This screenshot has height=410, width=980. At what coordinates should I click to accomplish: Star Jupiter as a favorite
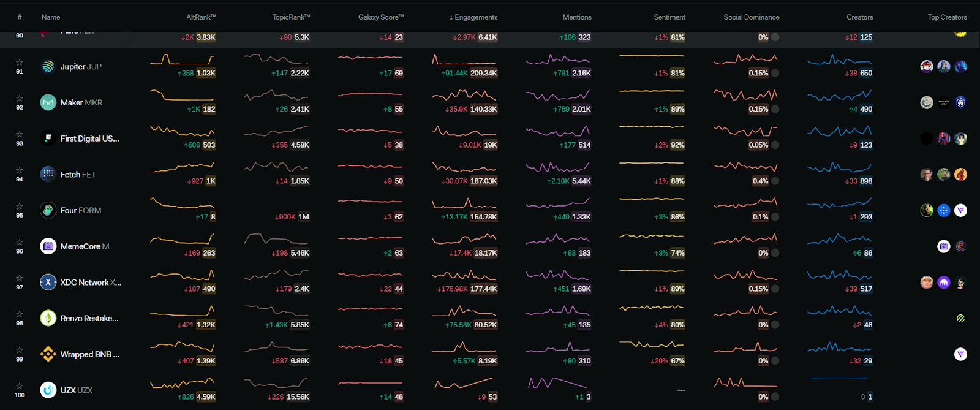tap(20, 63)
